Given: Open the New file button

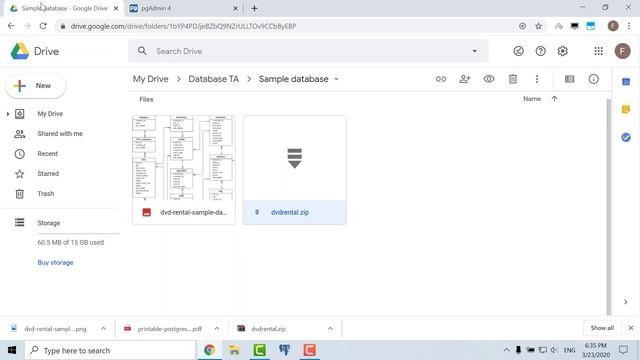Looking at the screenshot, I should point(36,86).
